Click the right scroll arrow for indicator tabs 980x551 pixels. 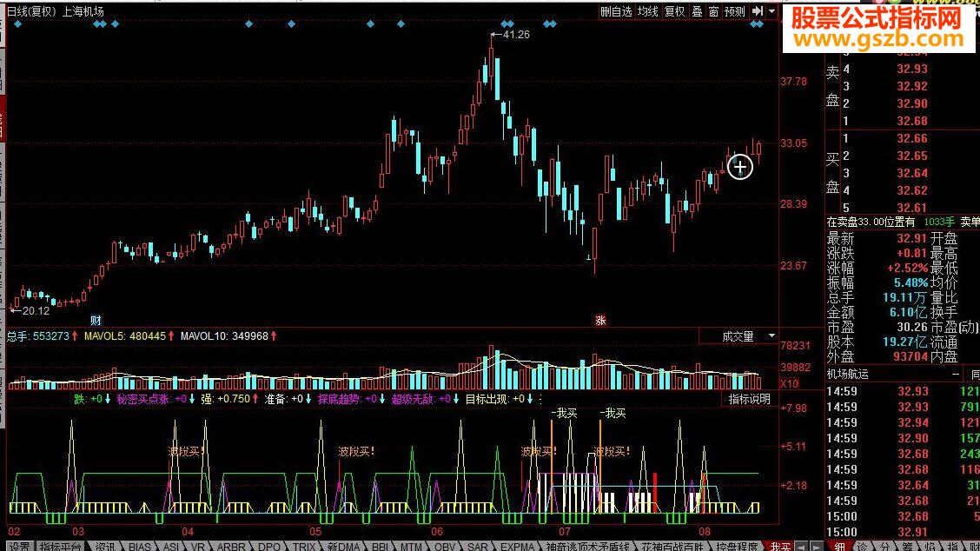click(x=816, y=546)
